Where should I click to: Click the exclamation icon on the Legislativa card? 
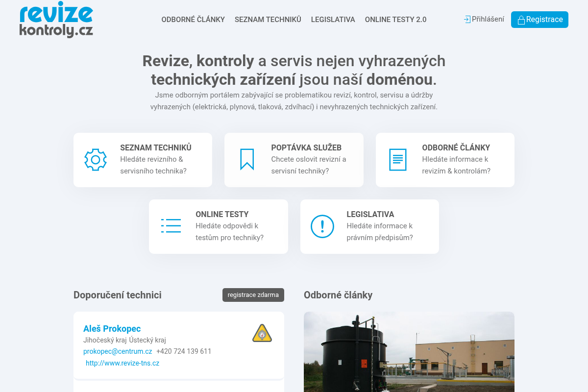(322, 226)
